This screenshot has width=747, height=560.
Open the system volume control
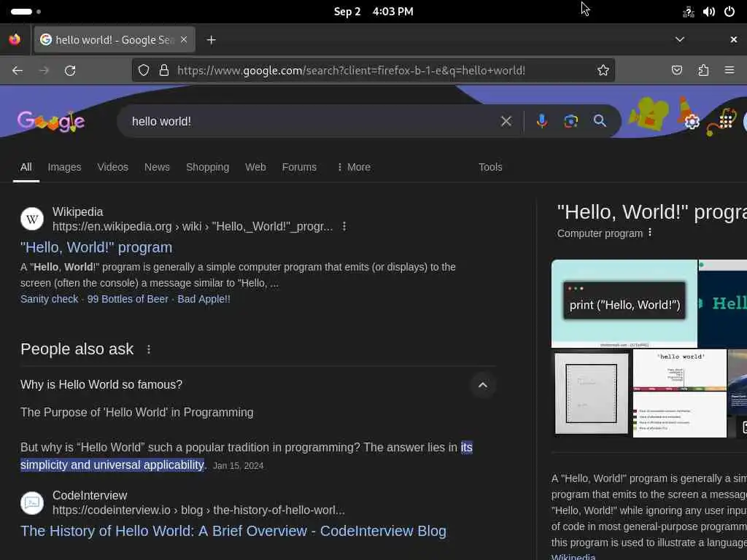click(709, 12)
